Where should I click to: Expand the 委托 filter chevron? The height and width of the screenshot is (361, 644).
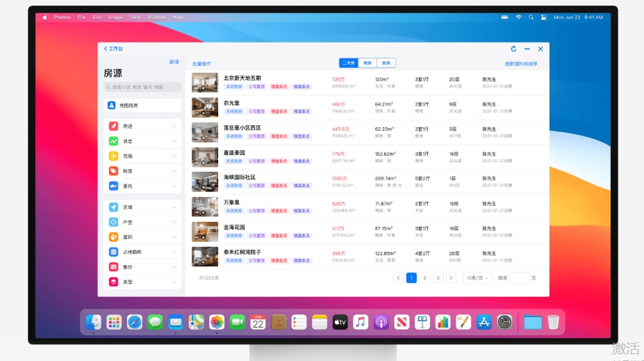[174, 186]
